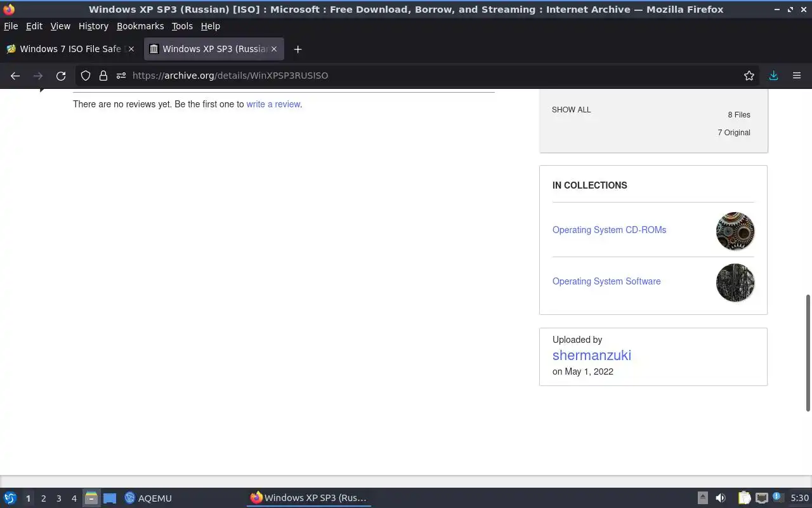Close the Windows 7 ISO File Safe tab
Screen dimensions: 812x508
coord(131,49)
